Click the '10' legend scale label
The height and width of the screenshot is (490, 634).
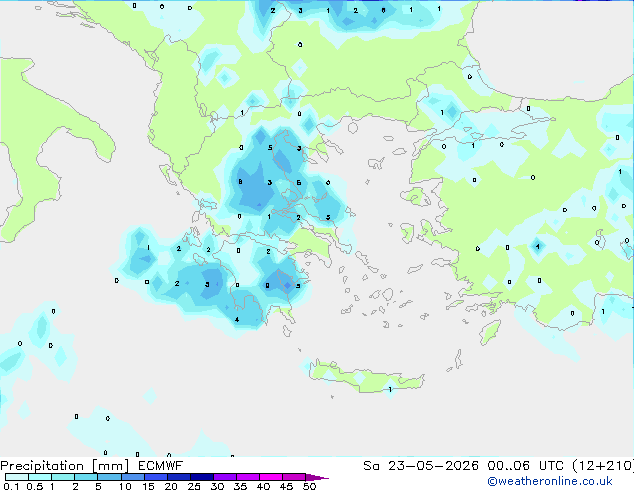pos(125,486)
